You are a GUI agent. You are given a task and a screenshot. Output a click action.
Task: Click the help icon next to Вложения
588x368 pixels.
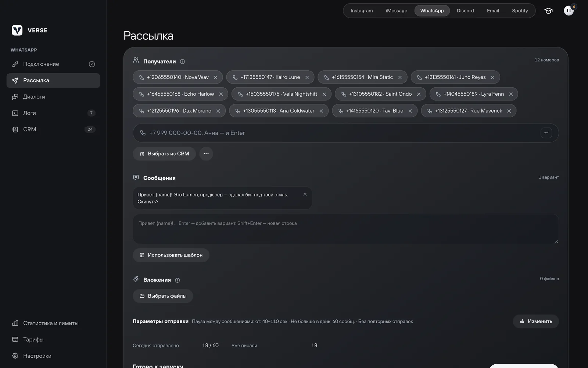(178, 280)
